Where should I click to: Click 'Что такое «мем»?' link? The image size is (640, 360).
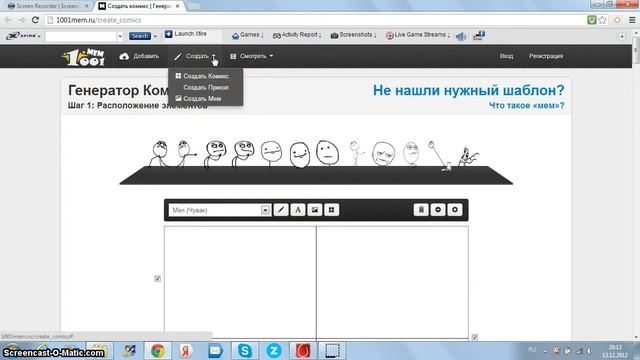[527, 105]
